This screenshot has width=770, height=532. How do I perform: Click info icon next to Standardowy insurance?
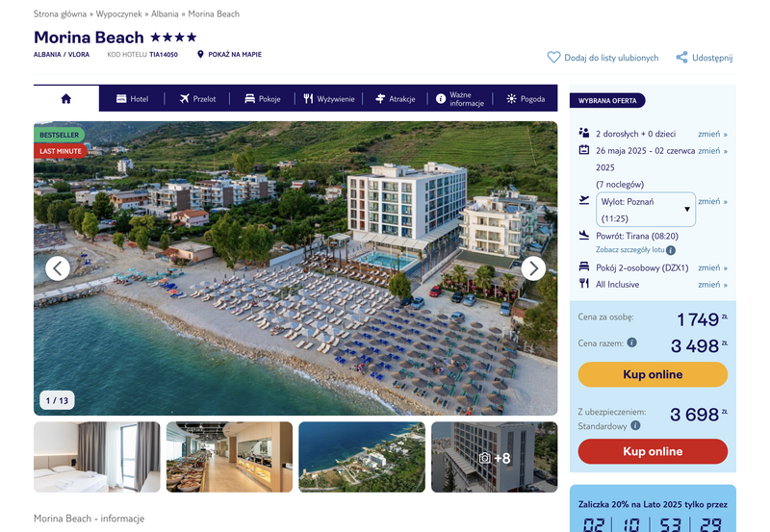(635, 425)
